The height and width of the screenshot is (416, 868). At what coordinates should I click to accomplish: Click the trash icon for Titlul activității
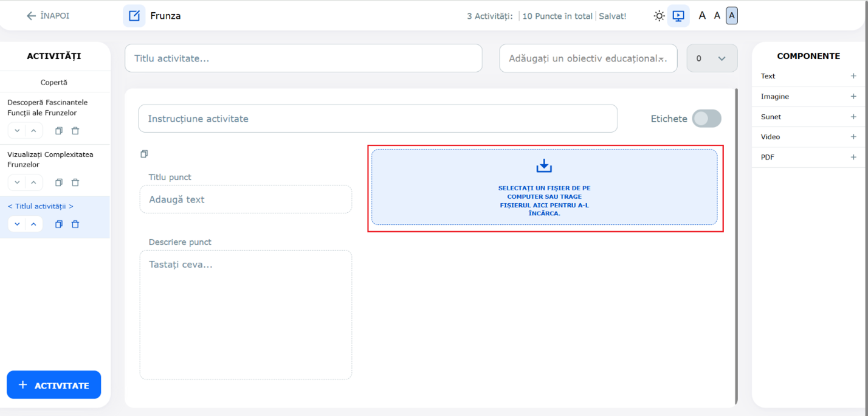75,224
